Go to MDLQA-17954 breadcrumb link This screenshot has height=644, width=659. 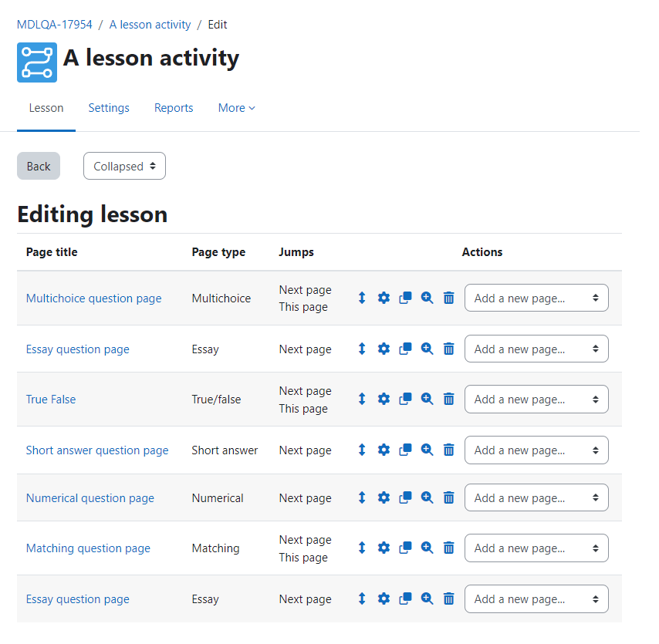click(54, 25)
